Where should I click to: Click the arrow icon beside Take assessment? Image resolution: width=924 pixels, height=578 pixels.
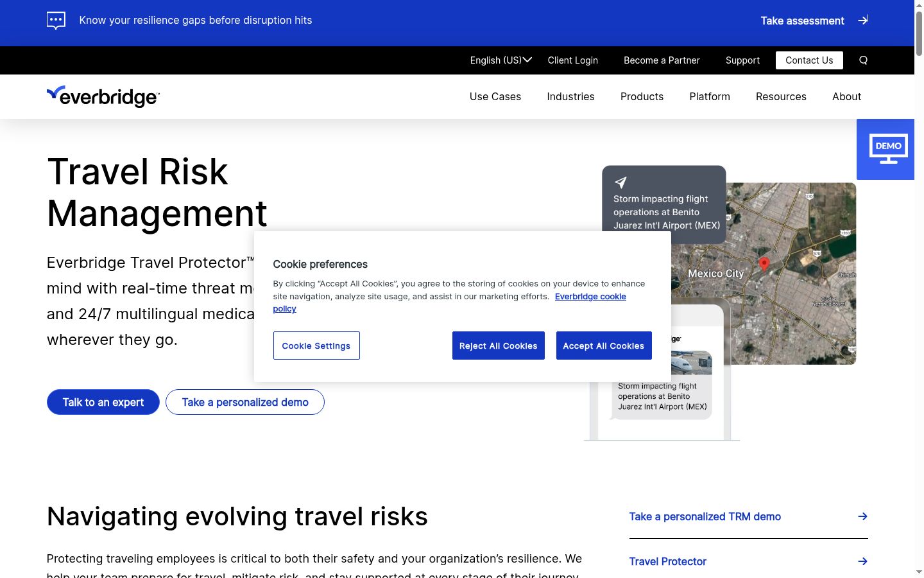point(863,21)
